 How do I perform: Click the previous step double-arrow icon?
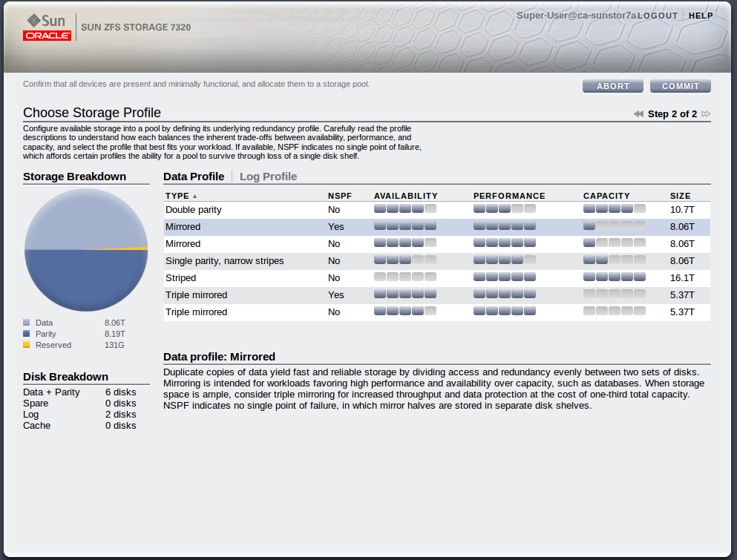[638, 114]
